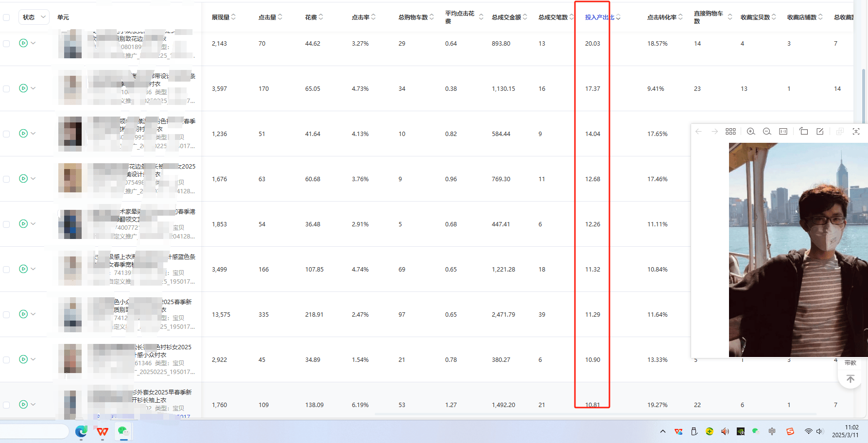Click the zoom in magnifier icon
This screenshot has width=868, height=443.
pos(751,132)
